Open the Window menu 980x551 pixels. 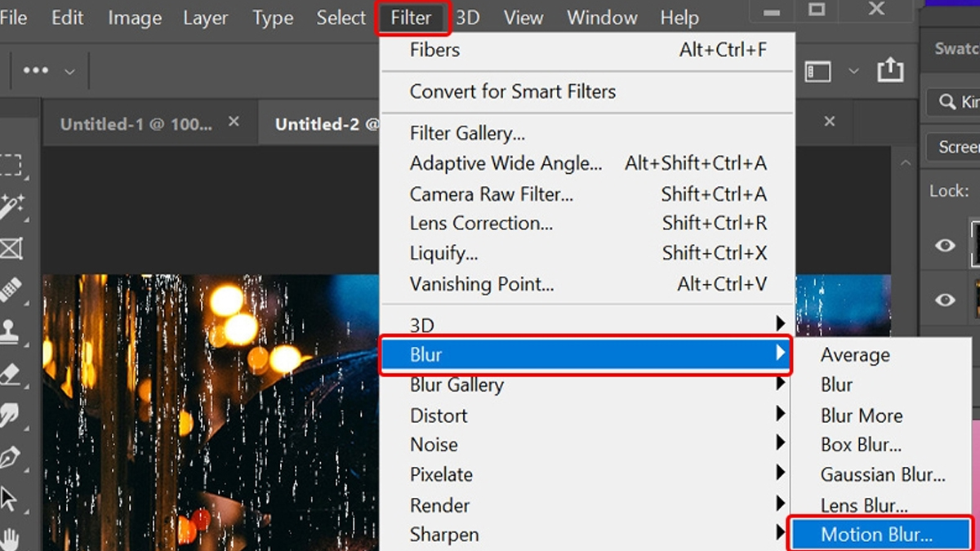[602, 17]
